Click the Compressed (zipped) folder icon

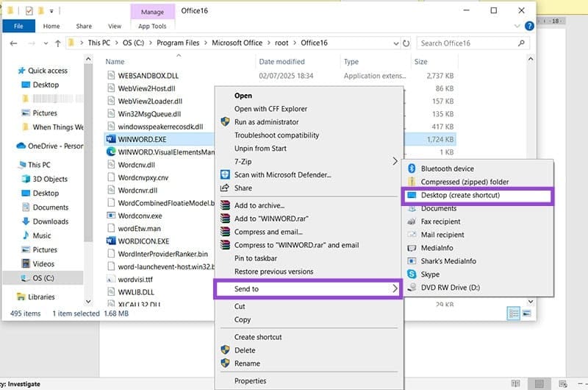pyautogui.click(x=412, y=182)
